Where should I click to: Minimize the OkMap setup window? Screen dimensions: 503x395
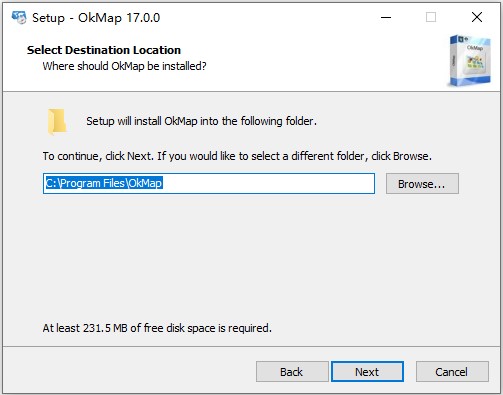click(x=386, y=17)
